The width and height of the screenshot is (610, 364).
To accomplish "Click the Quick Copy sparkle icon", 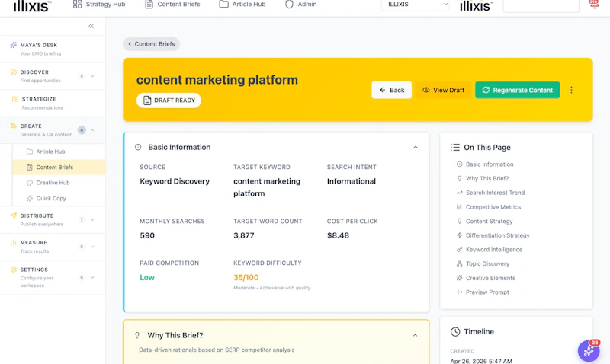I will 30,198.
